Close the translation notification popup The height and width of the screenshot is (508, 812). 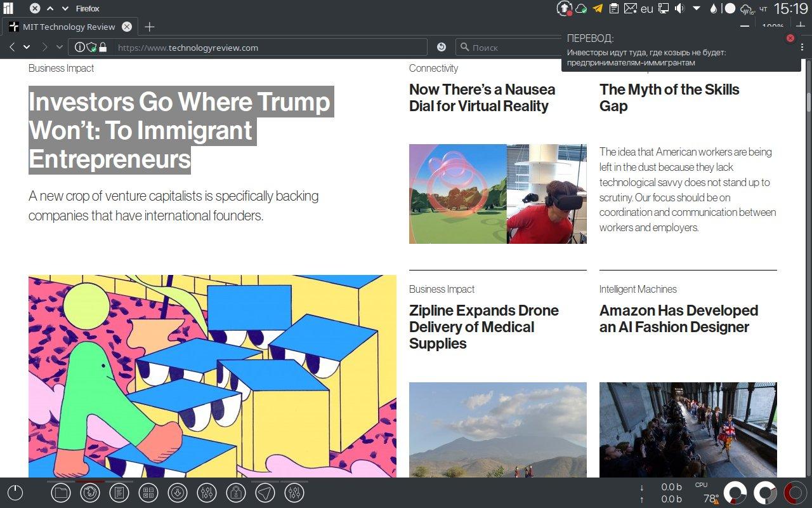tap(790, 38)
